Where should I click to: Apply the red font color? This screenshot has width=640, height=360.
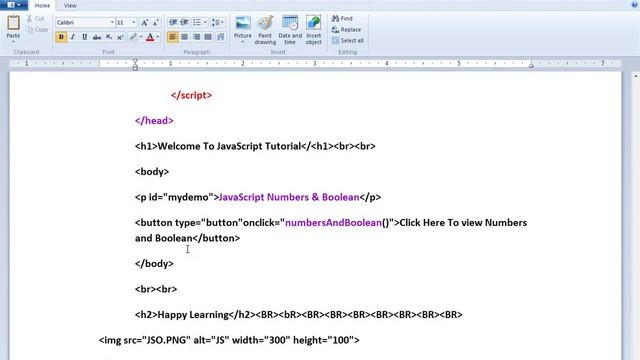coord(150,37)
